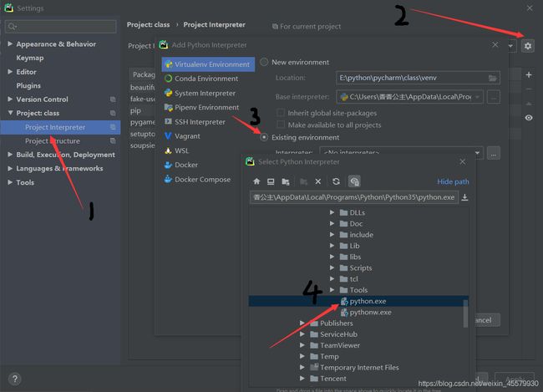Enable Make available to all projects checkbox
Image resolution: width=543 pixels, height=392 pixels.
[x=281, y=125]
